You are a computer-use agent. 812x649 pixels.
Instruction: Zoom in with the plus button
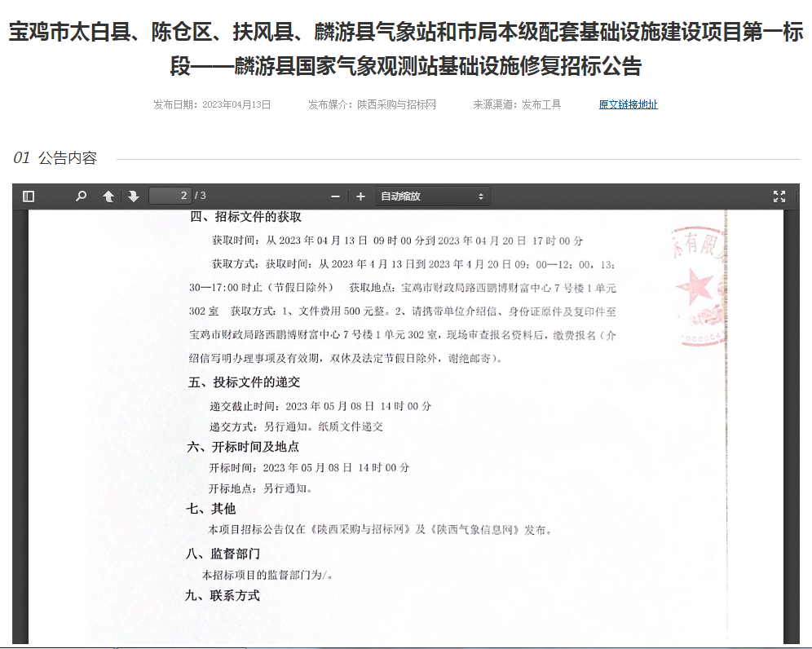(x=360, y=196)
